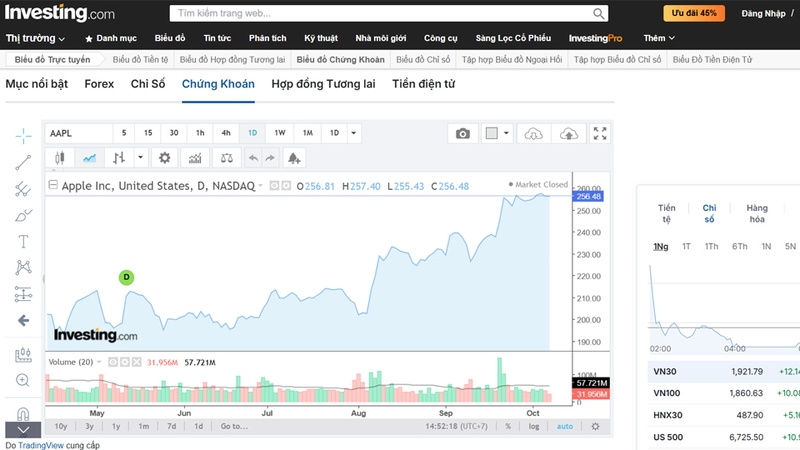Click the website search input field
Viewport: 800px width, 450px height.
tap(385, 14)
